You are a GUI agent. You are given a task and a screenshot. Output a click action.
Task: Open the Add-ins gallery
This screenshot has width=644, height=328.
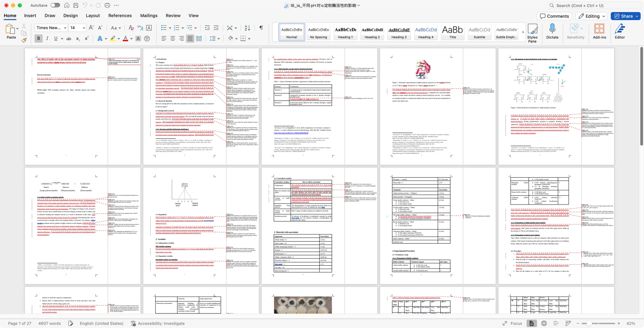(599, 31)
